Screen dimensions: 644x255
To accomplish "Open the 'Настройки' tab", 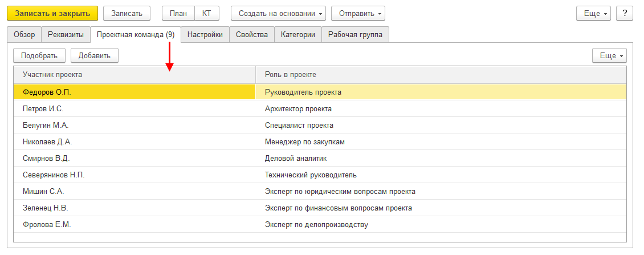I will pyautogui.click(x=205, y=35).
